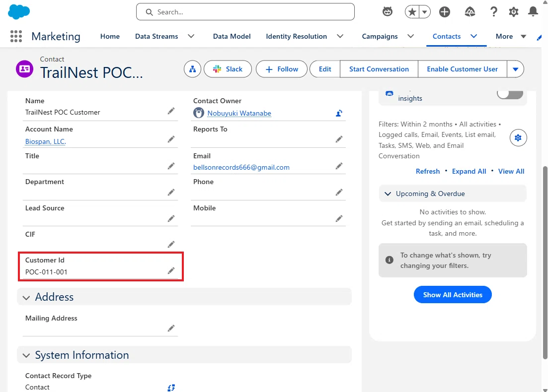The width and height of the screenshot is (548, 392).
Task: Edit the Name field pencil icon
Action: pos(171,111)
